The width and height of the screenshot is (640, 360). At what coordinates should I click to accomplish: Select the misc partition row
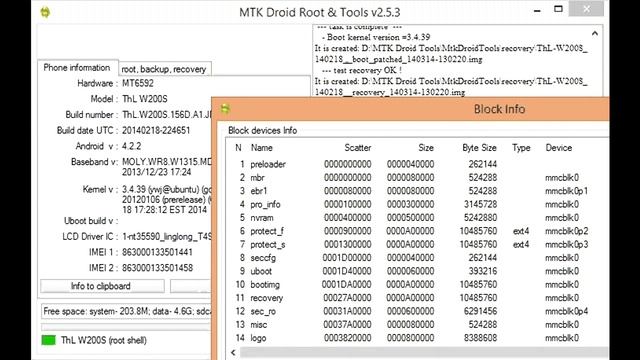pyautogui.click(x=416, y=324)
